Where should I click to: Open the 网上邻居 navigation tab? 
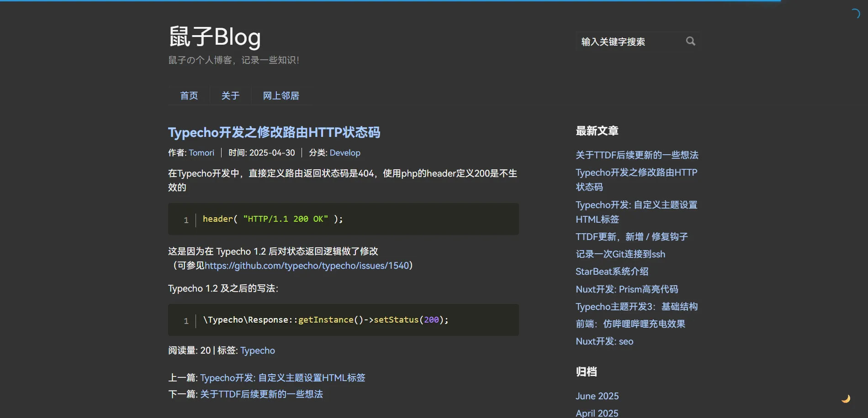pyautogui.click(x=281, y=95)
